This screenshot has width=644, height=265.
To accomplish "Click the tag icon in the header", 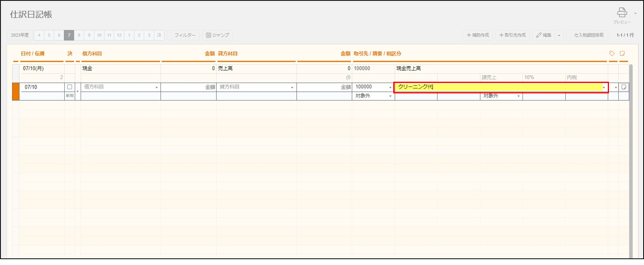I will [612, 53].
